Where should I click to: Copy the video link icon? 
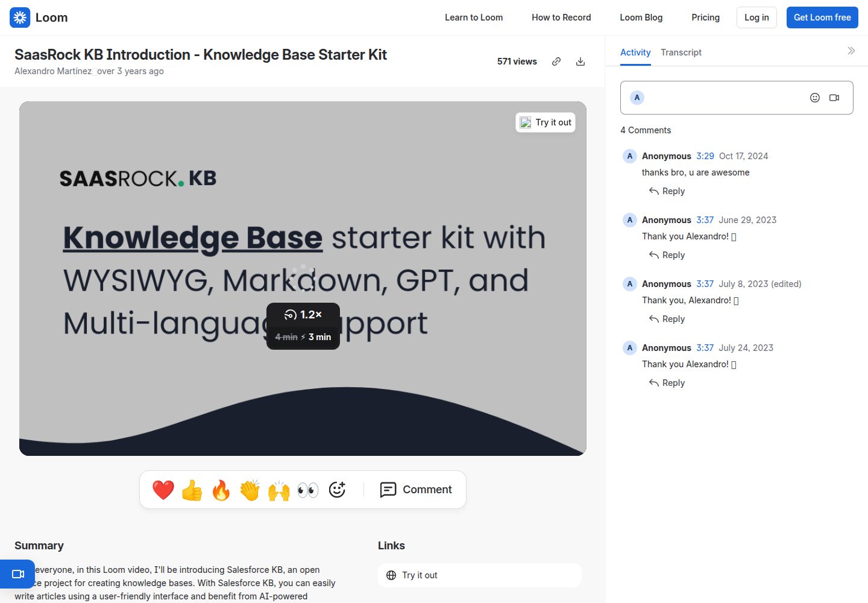point(556,62)
